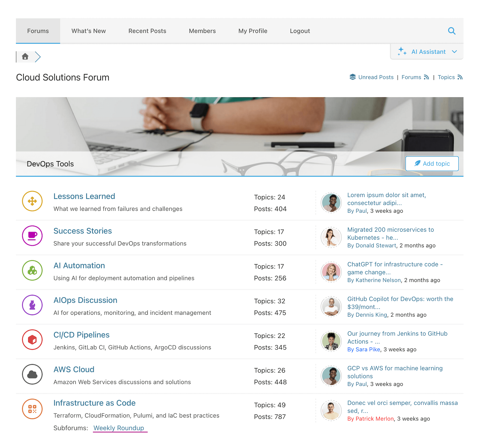Click the Infrastructure as Code icon

[x=32, y=409]
